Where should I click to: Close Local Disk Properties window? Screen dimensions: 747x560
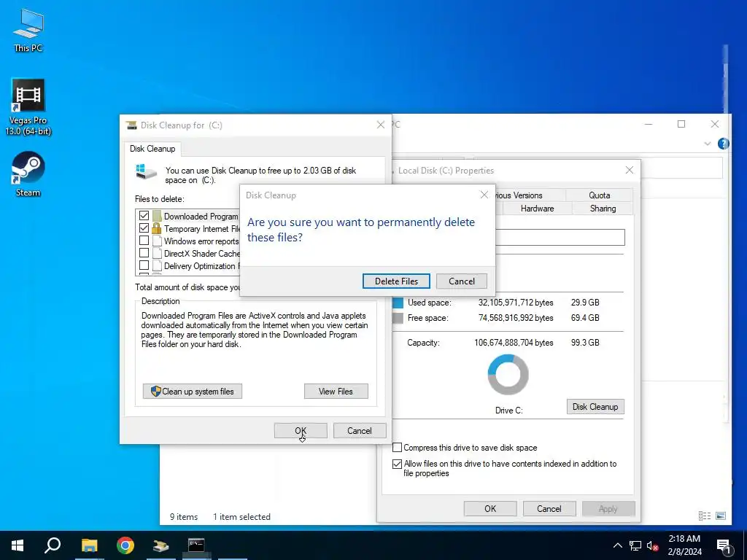coord(630,170)
